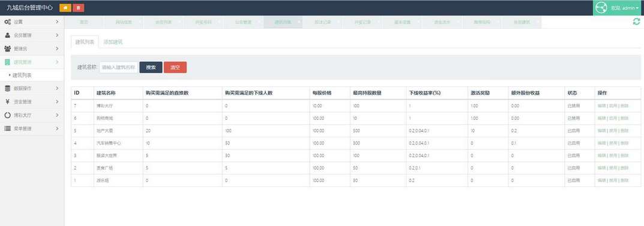Screen dimensions: 644x226
Task: Switch to the 添加建筑 tab
Action: (113, 42)
